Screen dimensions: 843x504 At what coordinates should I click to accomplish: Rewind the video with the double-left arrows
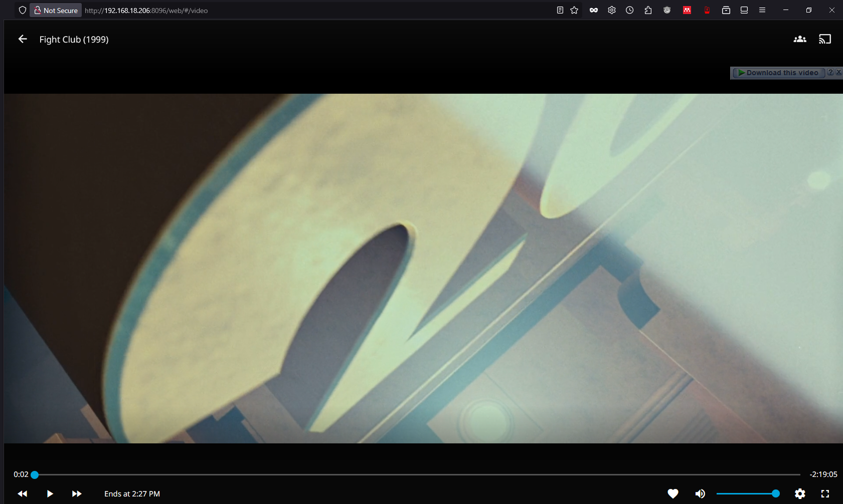coord(23,493)
